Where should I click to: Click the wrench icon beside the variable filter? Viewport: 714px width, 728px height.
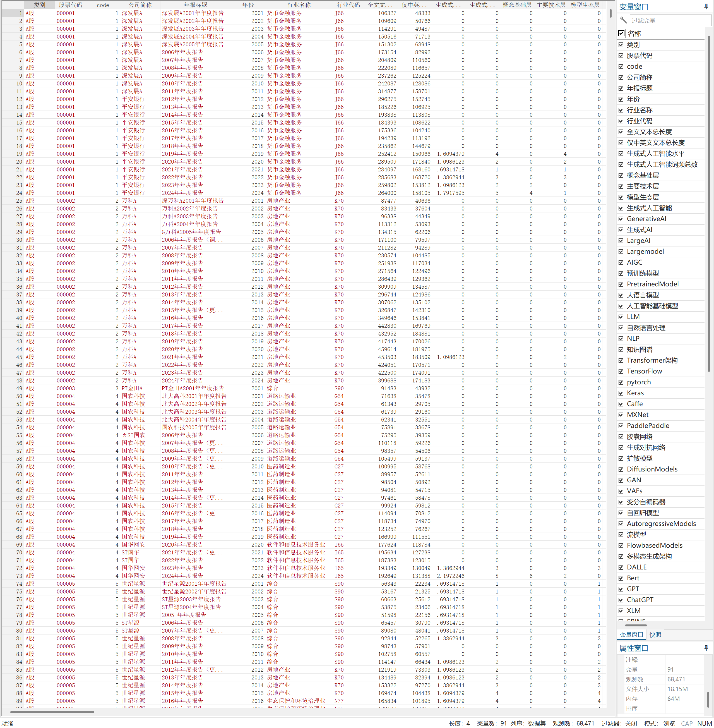tap(623, 20)
